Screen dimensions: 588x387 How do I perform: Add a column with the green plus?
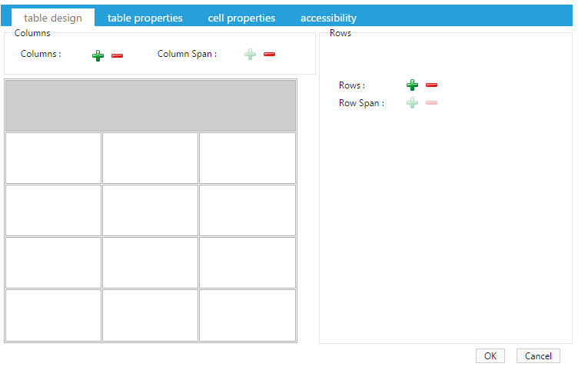pos(98,55)
